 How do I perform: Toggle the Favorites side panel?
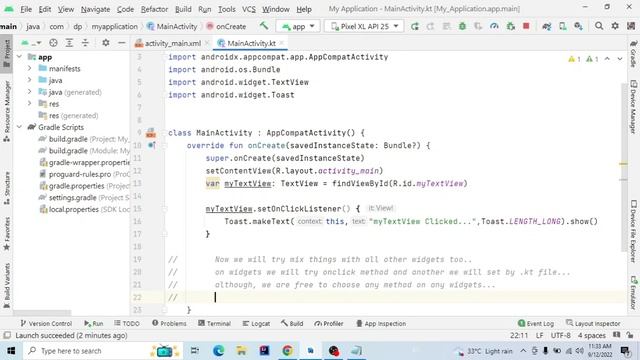pos(7,233)
